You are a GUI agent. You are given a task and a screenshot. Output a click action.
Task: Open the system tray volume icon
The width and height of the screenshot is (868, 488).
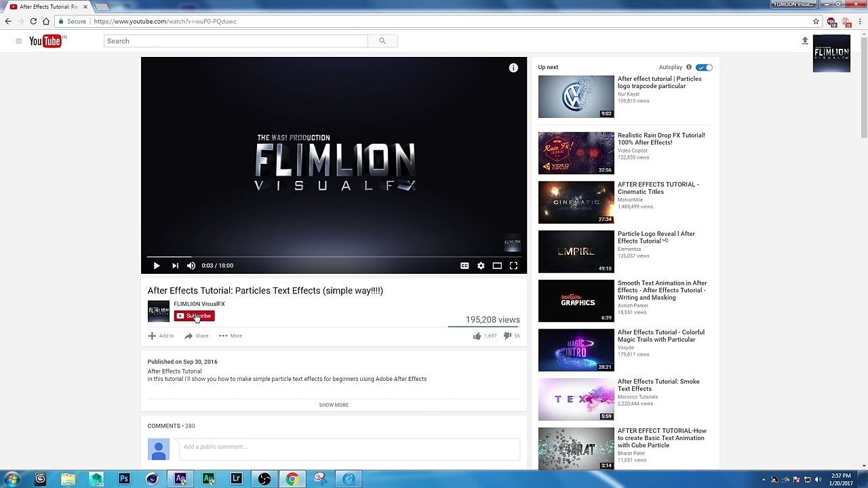point(818,479)
